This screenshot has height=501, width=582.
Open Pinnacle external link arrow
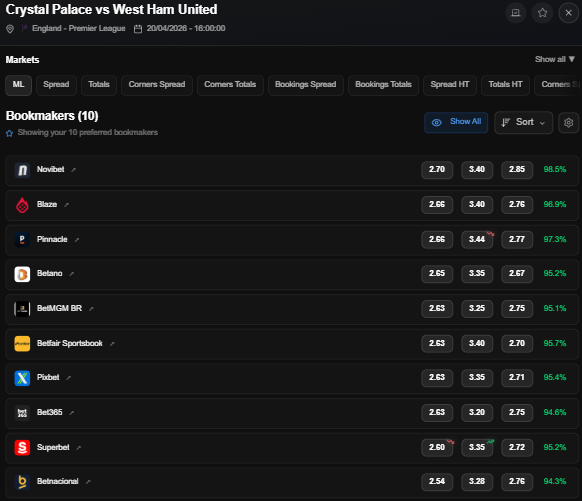77,240
